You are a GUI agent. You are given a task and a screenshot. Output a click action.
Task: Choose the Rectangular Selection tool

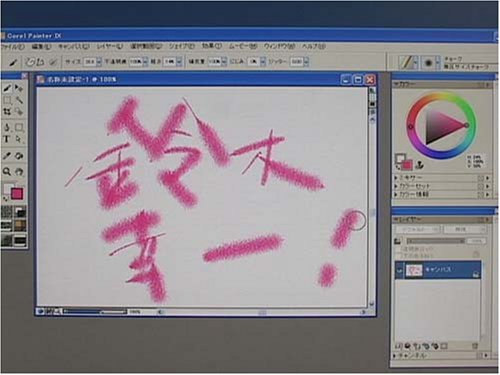tap(7, 100)
